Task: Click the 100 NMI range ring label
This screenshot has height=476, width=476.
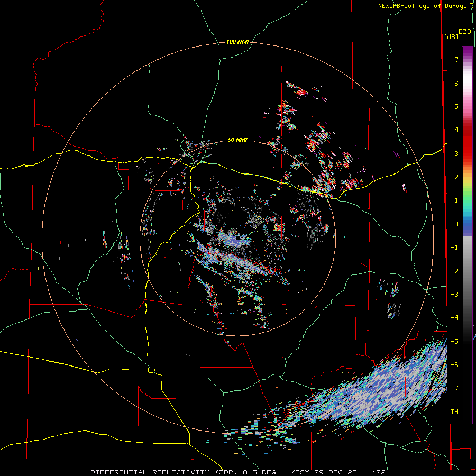Action: (x=237, y=42)
